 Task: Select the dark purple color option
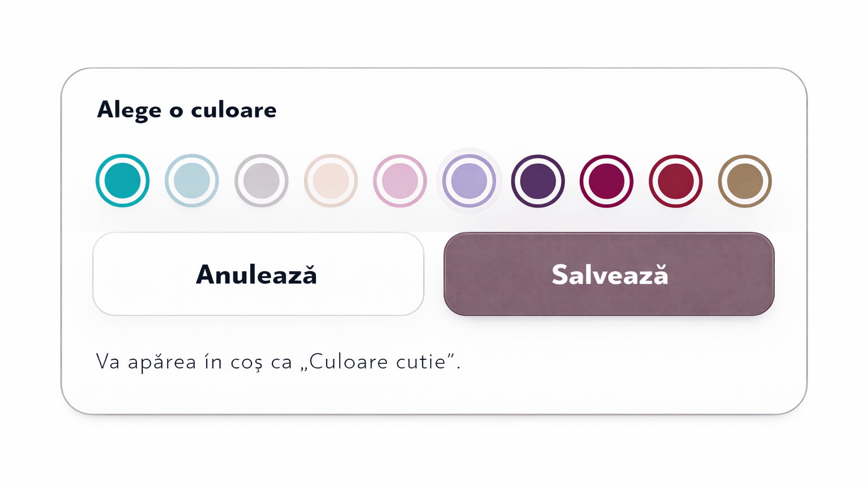pos(538,181)
